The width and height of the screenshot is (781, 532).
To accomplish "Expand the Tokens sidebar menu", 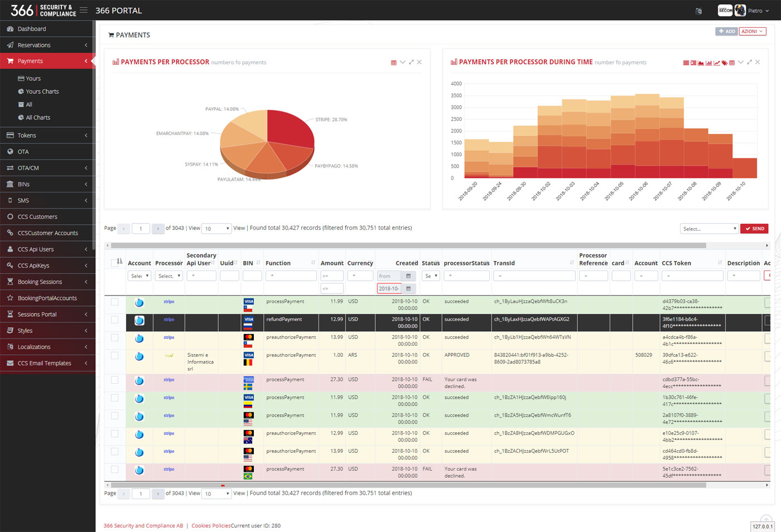I will [x=47, y=136].
